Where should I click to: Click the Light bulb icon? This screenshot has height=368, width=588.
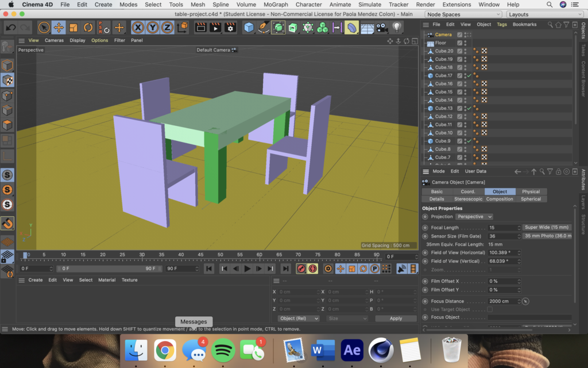(x=397, y=27)
